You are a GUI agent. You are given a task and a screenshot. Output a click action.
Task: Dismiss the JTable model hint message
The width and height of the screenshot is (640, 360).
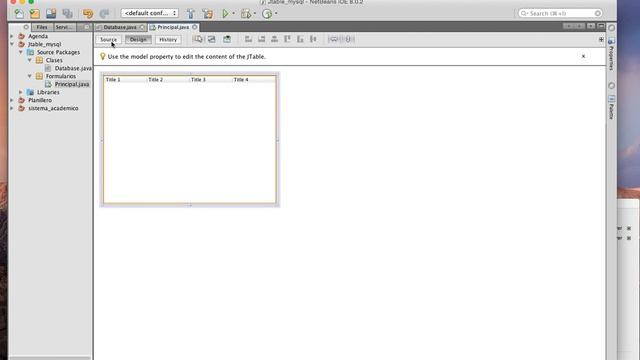pos(583,56)
